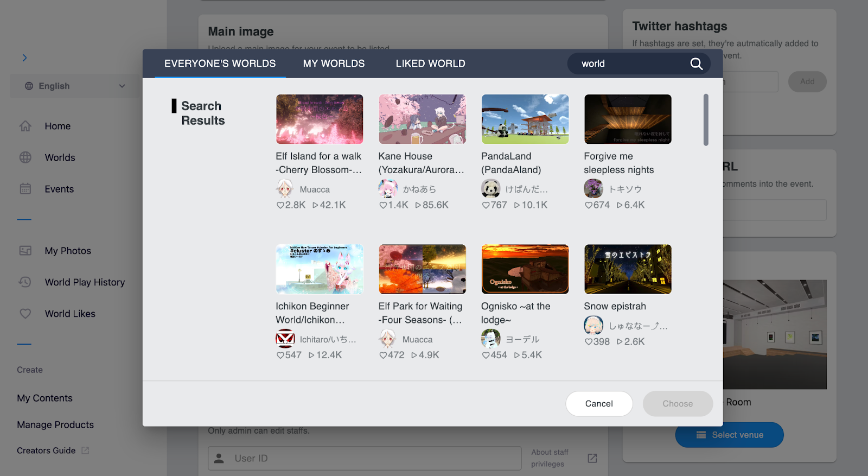Open Worlds in sidebar
This screenshot has width=868, height=476.
(60, 157)
